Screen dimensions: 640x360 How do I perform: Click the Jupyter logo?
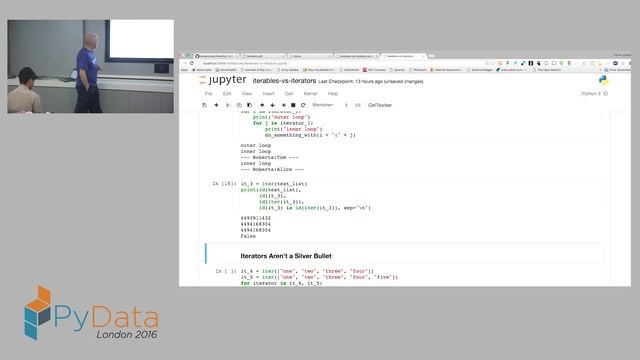[223, 80]
